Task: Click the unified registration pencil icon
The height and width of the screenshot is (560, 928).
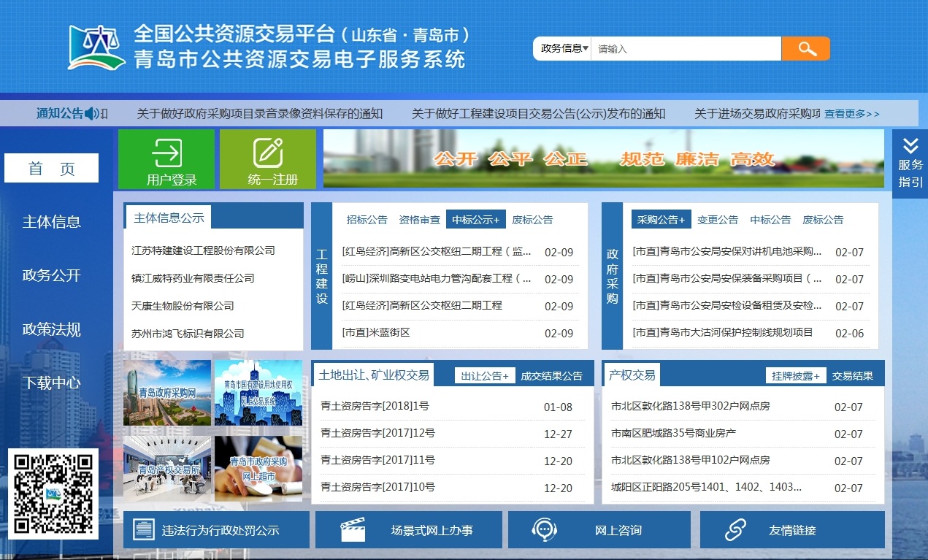Action: pos(268,153)
